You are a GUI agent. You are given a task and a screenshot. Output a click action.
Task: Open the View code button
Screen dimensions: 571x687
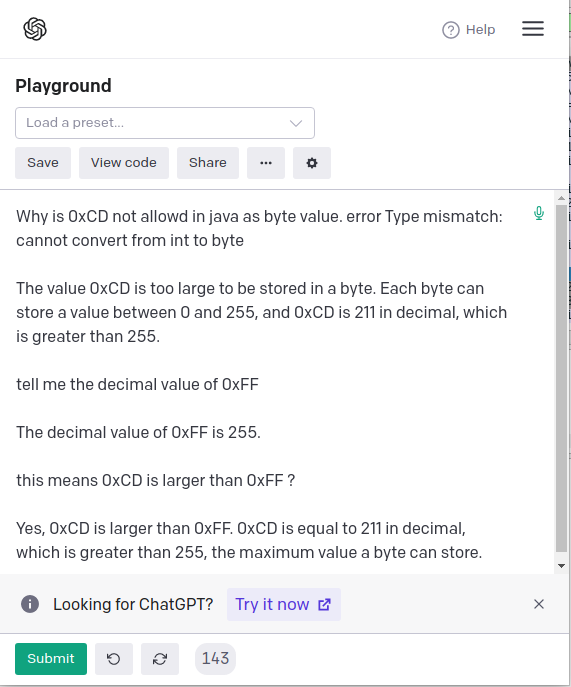click(124, 163)
